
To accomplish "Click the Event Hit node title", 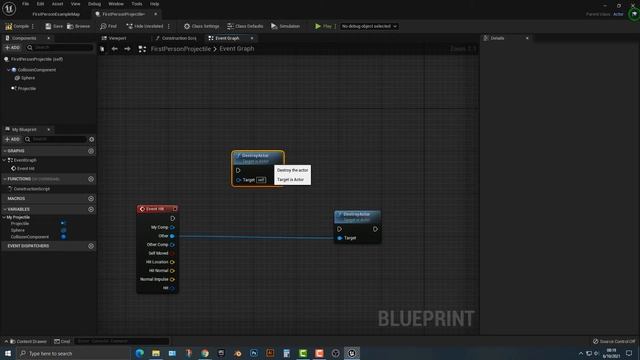I will [155, 209].
